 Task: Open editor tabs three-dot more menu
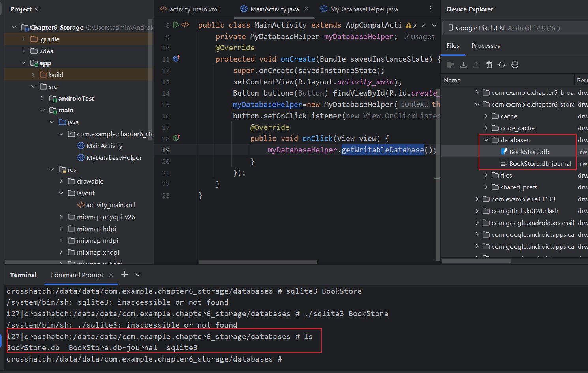[x=431, y=9]
